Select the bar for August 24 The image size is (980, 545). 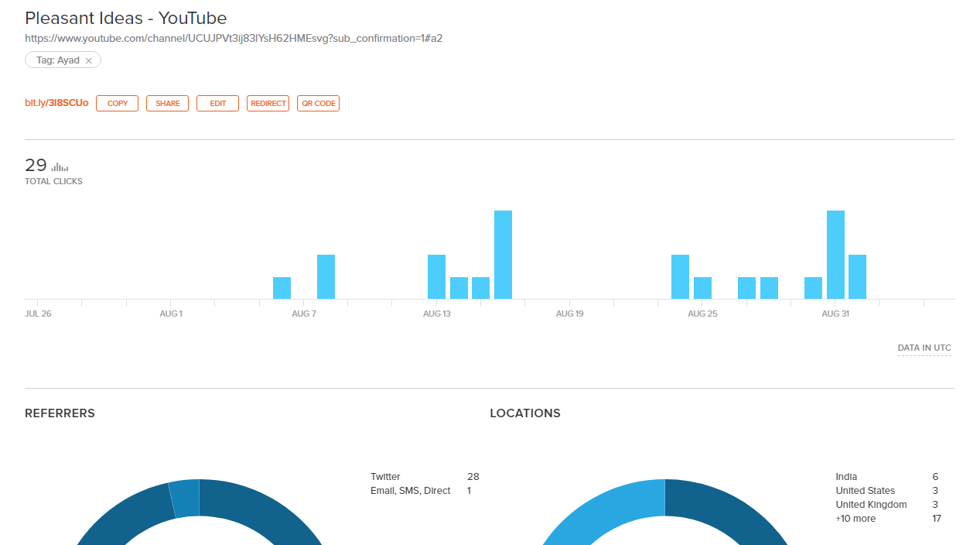[x=680, y=276]
